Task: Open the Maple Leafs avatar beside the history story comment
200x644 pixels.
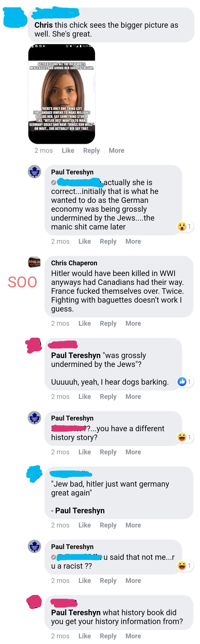Action: tap(34, 418)
